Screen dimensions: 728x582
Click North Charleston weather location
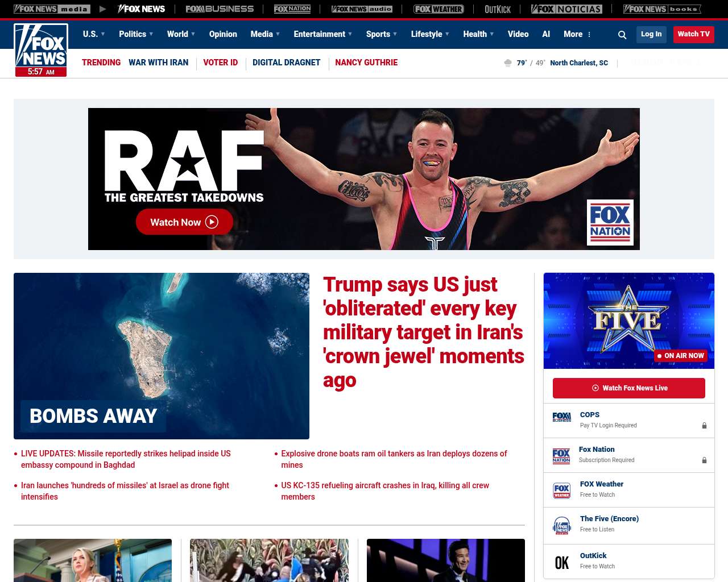579,63
